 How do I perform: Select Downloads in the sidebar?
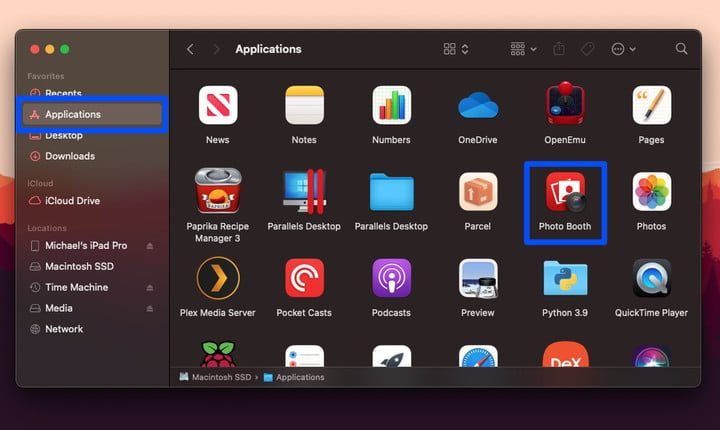pos(70,156)
